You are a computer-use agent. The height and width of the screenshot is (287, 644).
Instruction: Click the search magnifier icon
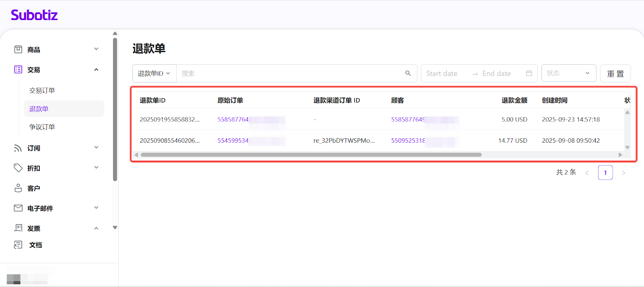pyautogui.click(x=408, y=73)
